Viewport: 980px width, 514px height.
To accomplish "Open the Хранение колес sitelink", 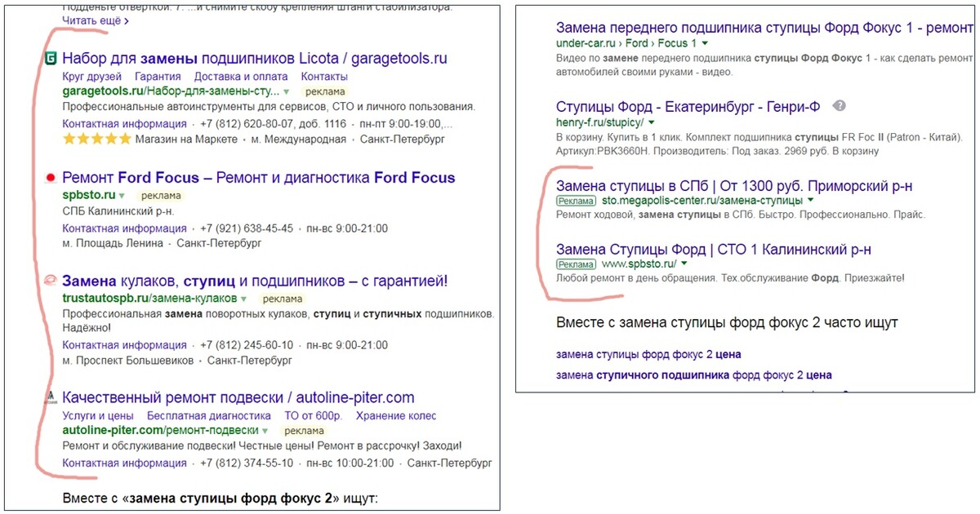I will (x=396, y=415).
